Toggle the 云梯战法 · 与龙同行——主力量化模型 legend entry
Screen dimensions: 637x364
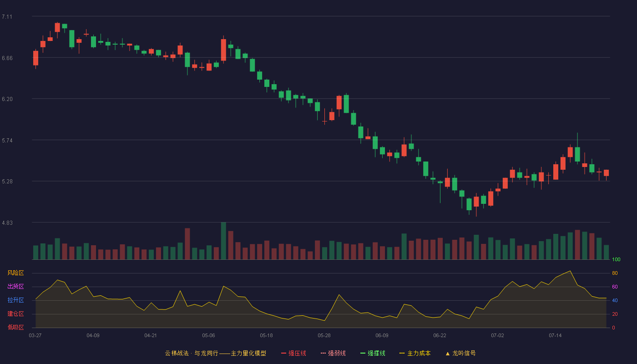(x=215, y=353)
